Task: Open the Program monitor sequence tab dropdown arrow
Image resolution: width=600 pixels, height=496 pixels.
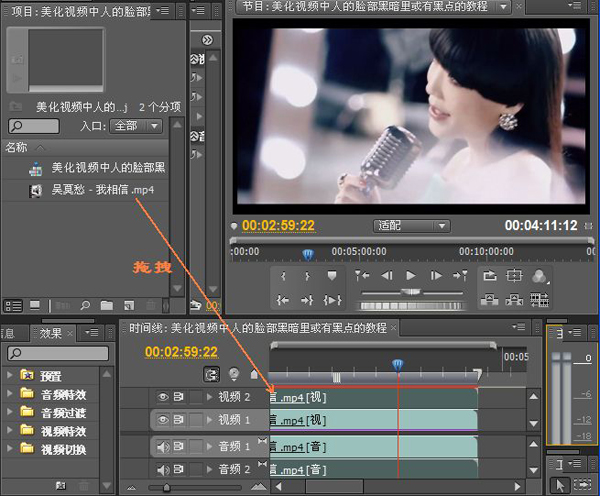Action: [x=503, y=7]
